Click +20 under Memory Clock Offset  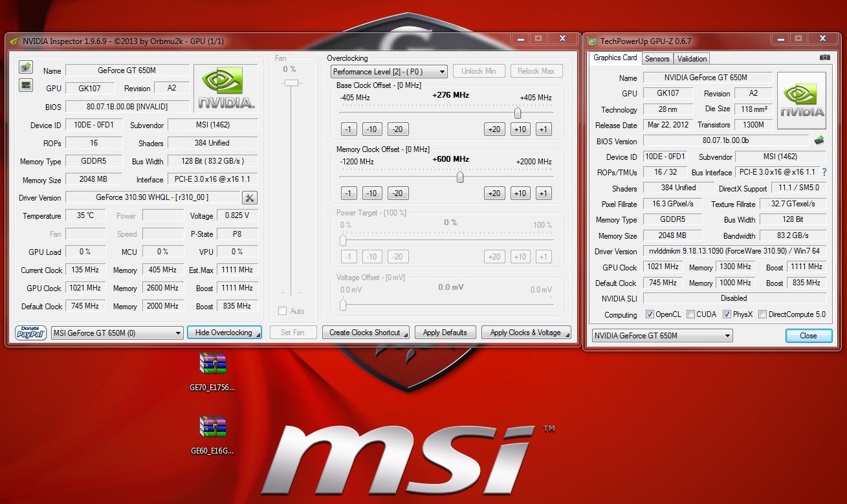(494, 193)
